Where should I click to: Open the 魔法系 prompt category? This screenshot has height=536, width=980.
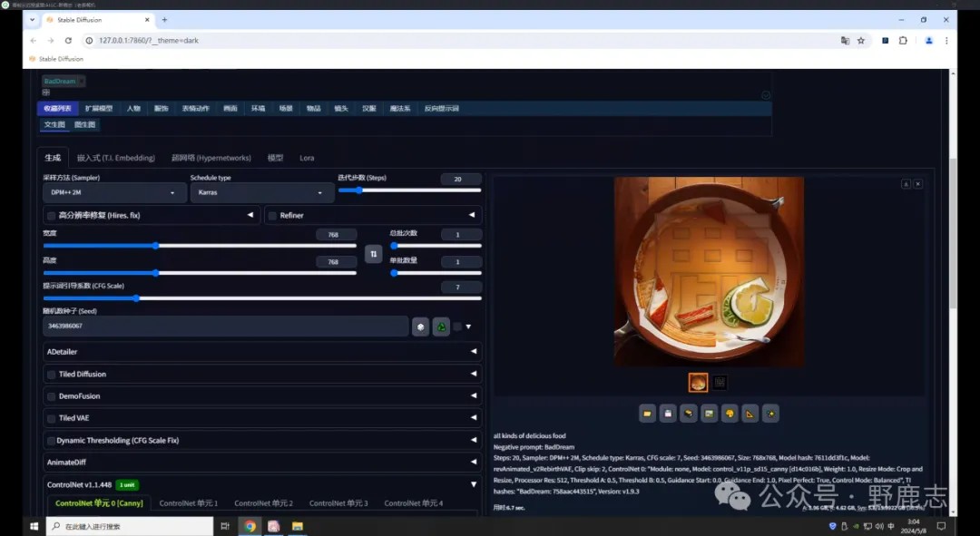click(x=400, y=109)
